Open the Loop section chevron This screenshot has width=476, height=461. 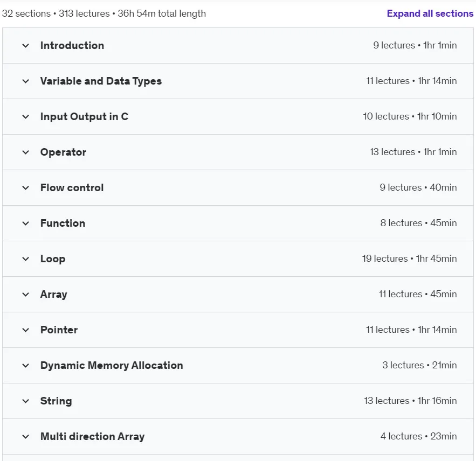pyautogui.click(x=26, y=259)
